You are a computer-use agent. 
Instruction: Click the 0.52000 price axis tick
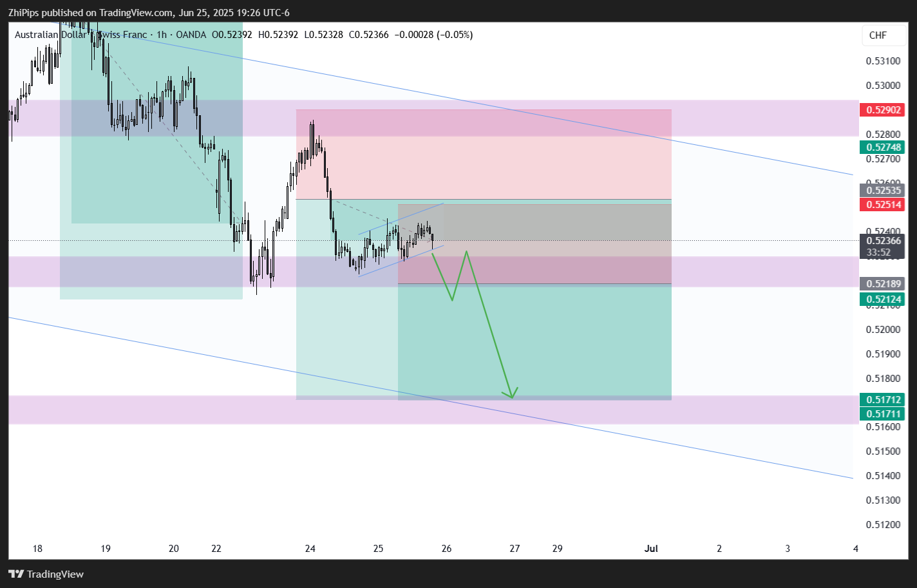click(883, 330)
